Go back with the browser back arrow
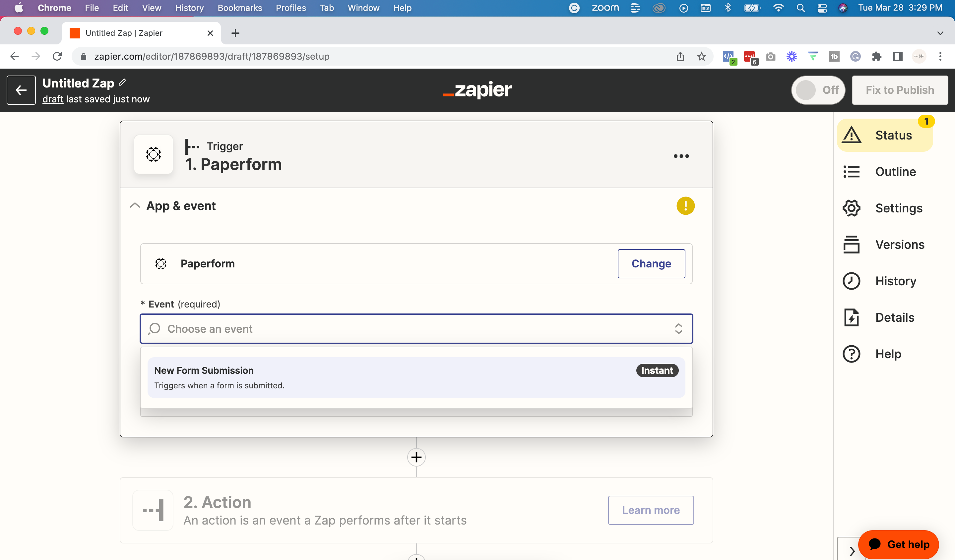 (14, 56)
